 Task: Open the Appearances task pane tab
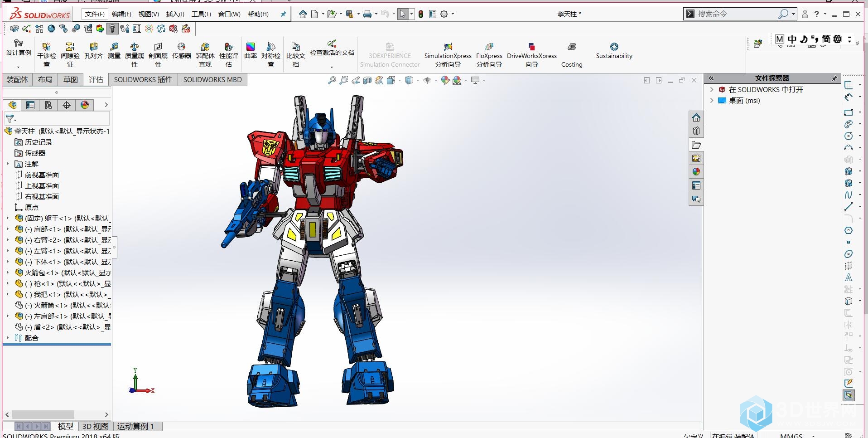click(x=696, y=172)
